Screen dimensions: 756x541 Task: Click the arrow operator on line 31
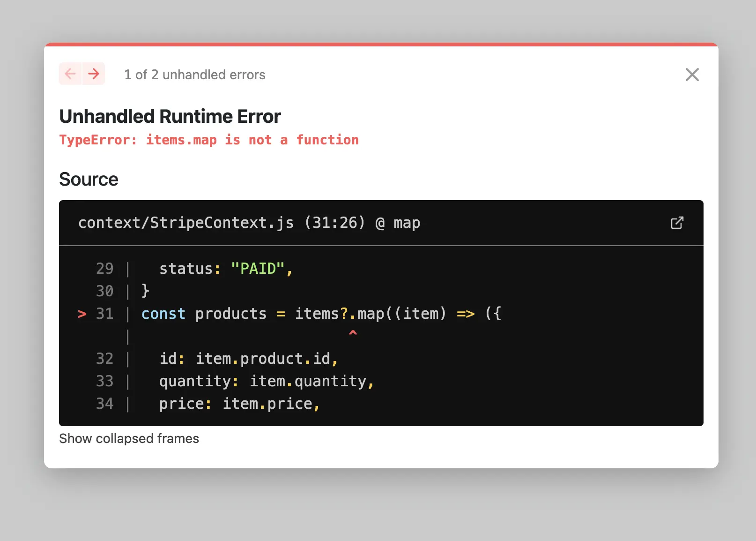click(x=465, y=314)
